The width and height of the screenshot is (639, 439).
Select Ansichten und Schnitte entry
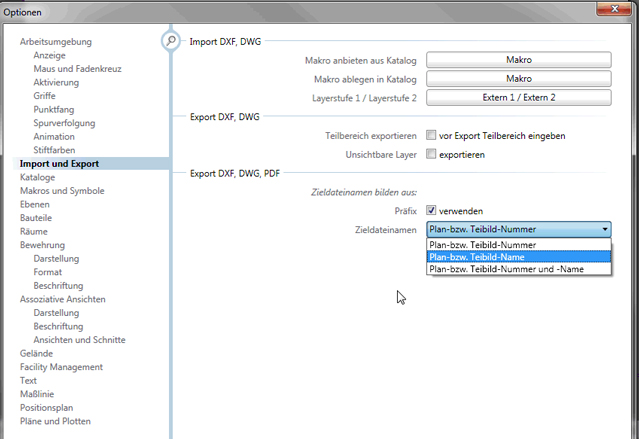point(79,340)
